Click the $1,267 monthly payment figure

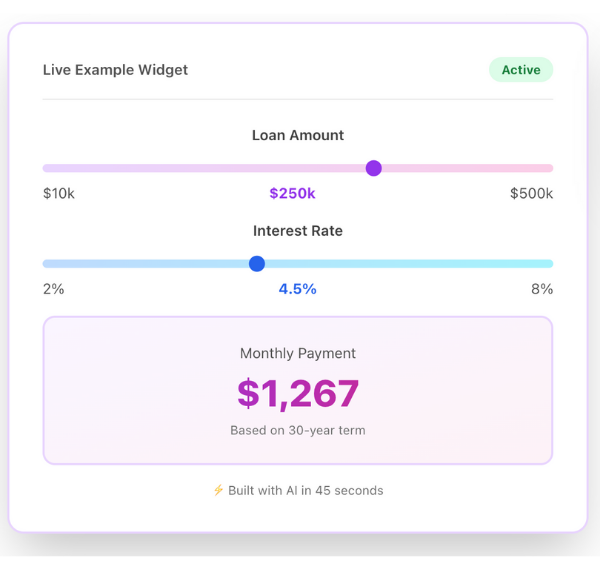tap(298, 393)
